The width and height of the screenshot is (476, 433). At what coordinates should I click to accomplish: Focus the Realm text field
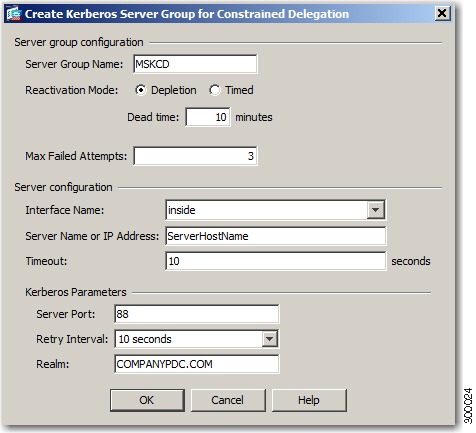[197, 364]
